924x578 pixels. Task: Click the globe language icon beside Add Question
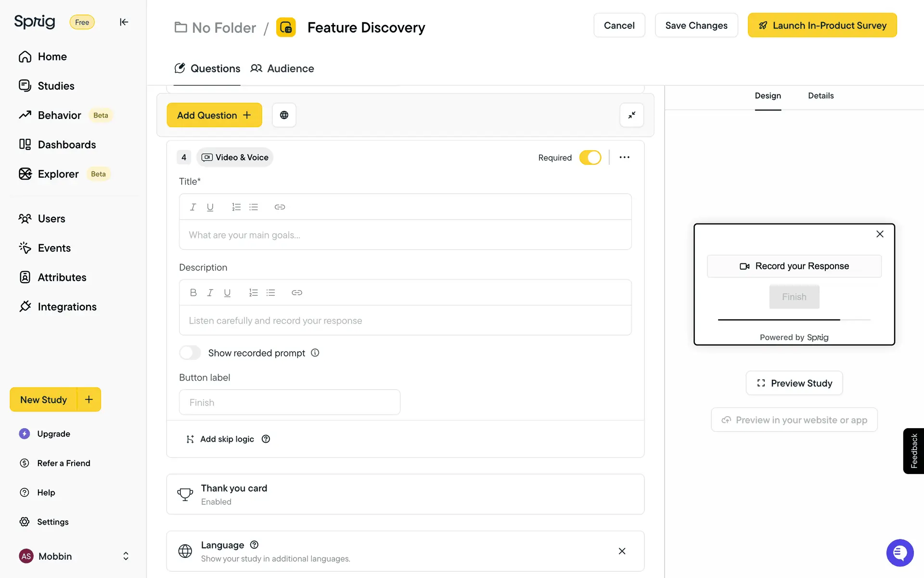pyautogui.click(x=284, y=115)
